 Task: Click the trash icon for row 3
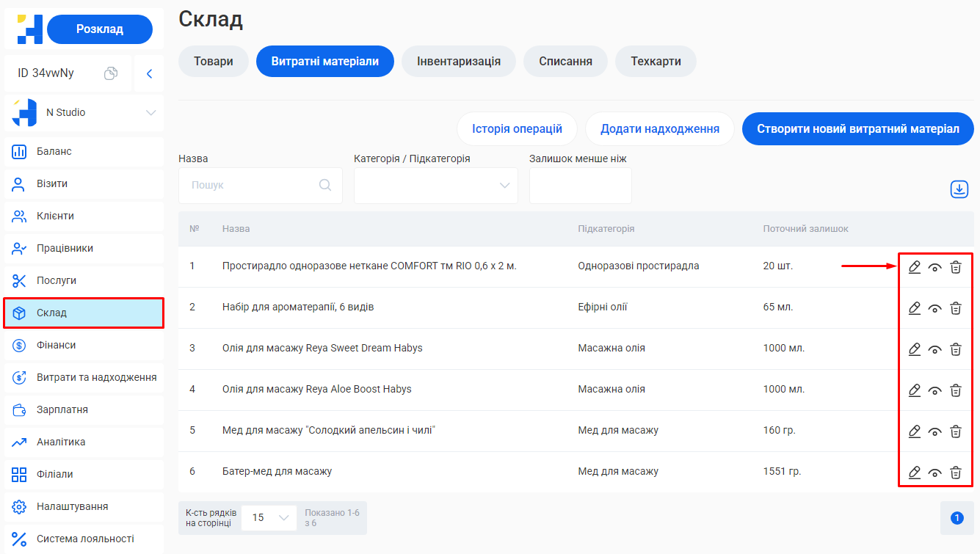955,349
